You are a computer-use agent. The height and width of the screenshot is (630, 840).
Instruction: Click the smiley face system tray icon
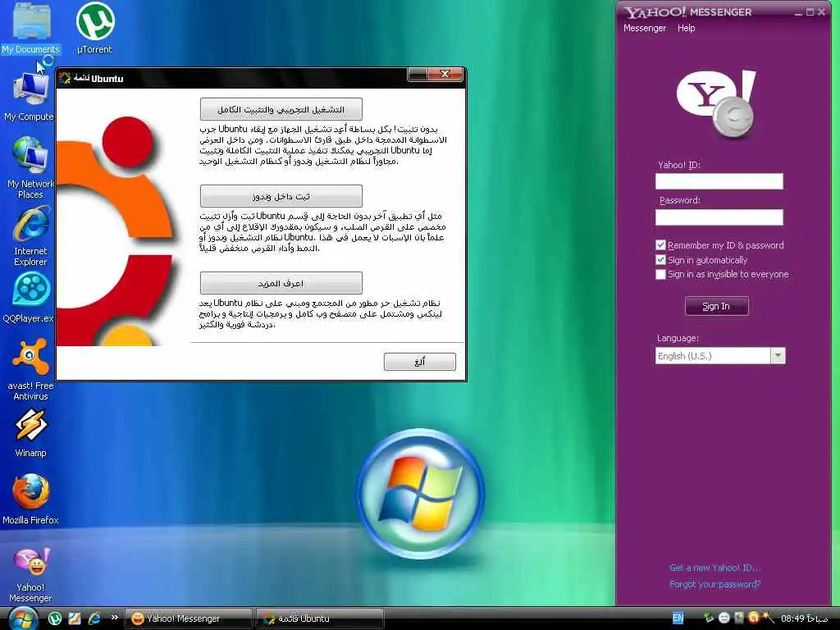point(724,618)
